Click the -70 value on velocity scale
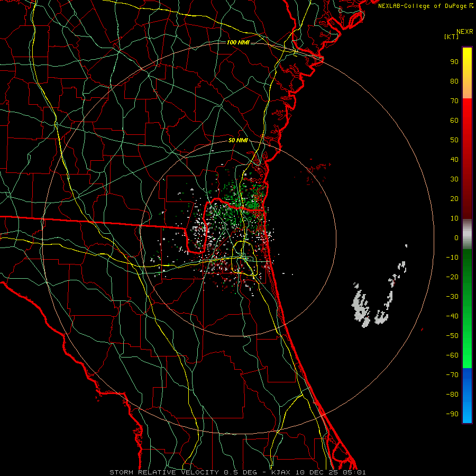This screenshot has width=476, height=476. coord(452,375)
